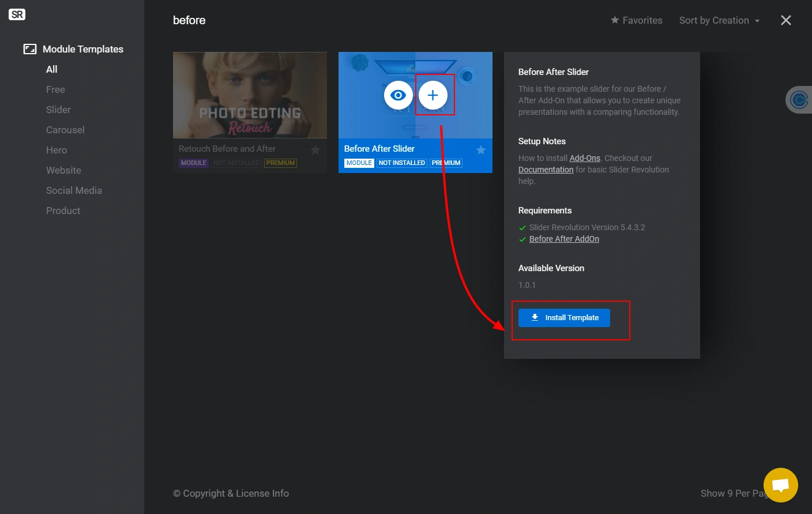Click Slider Revolution Version 5.4.3.2 requirement

pyautogui.click(x=587, y=227)
